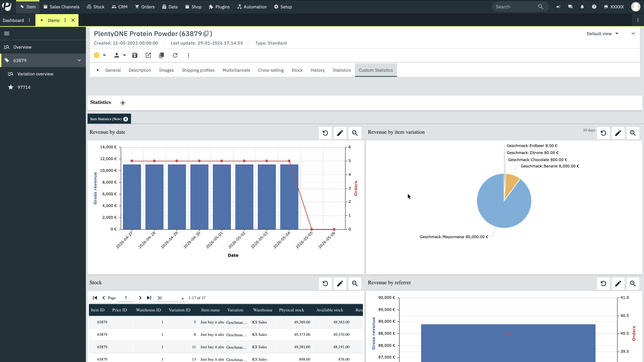The height and width of the screenshot is (362, 644).
Task: Open Dashboard tab options menu
Action: [29, 20]
